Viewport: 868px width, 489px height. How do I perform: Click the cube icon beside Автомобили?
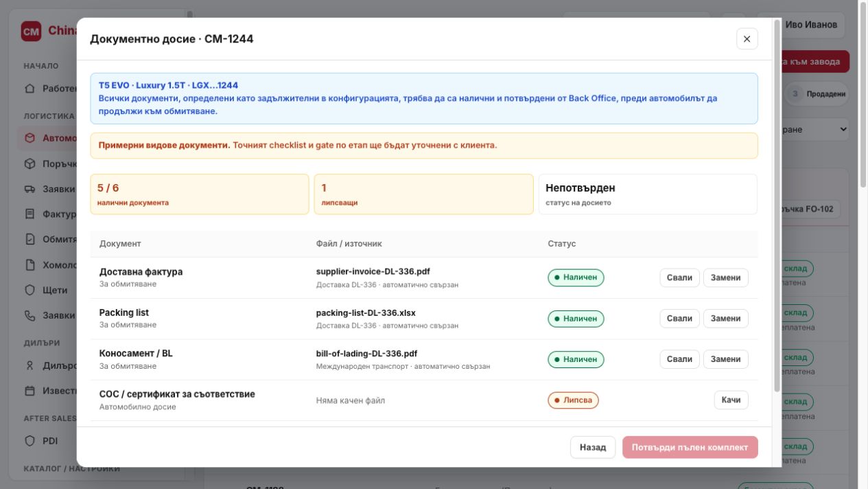coord(30,138)
